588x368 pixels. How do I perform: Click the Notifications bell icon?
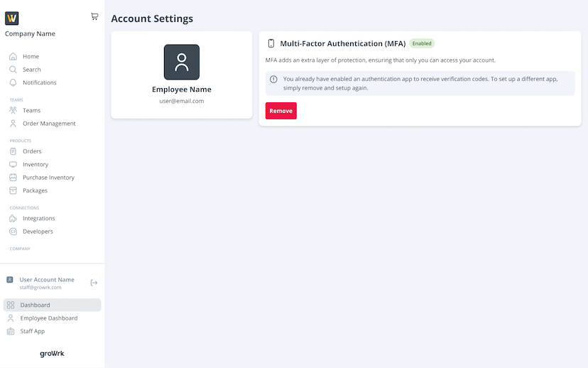click(x=13, y=82)
